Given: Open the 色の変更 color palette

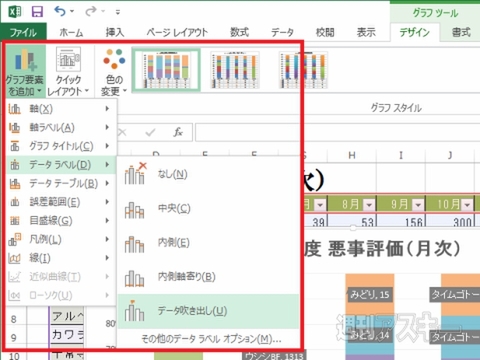Looking at the screenshot, I should tap(114, 71).
